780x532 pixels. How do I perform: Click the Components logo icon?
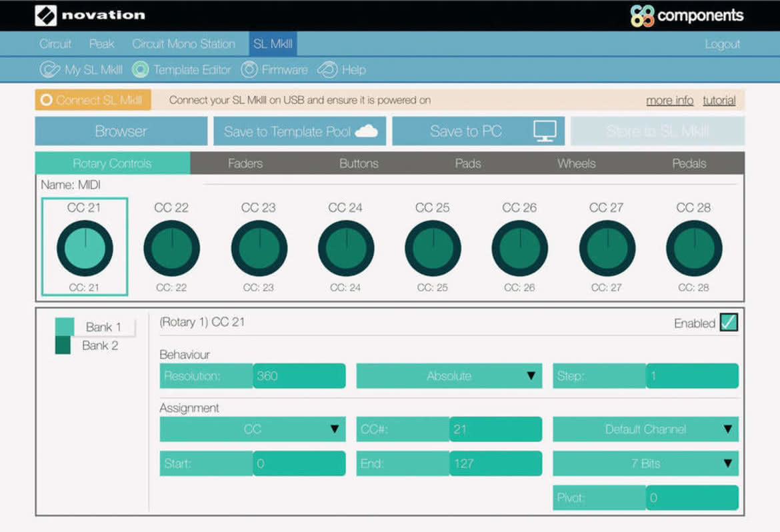pyautogui.click(x=642, y=16)
